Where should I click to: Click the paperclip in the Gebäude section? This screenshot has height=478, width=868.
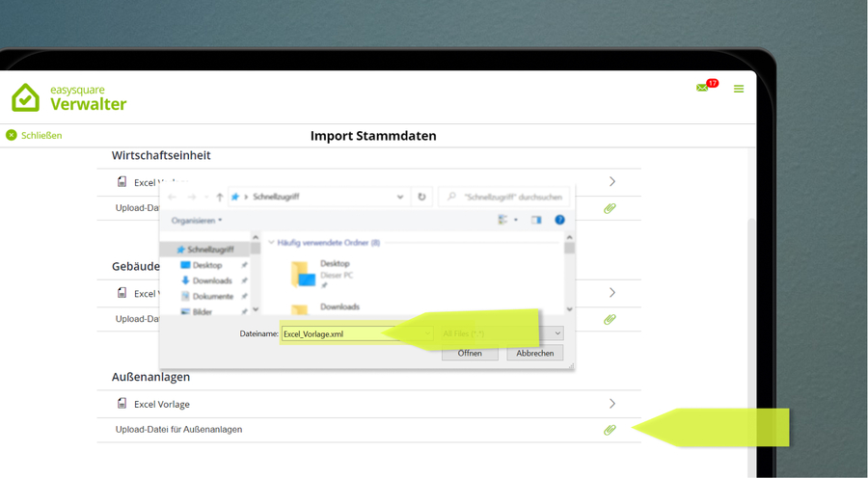[x=610, y=319]
